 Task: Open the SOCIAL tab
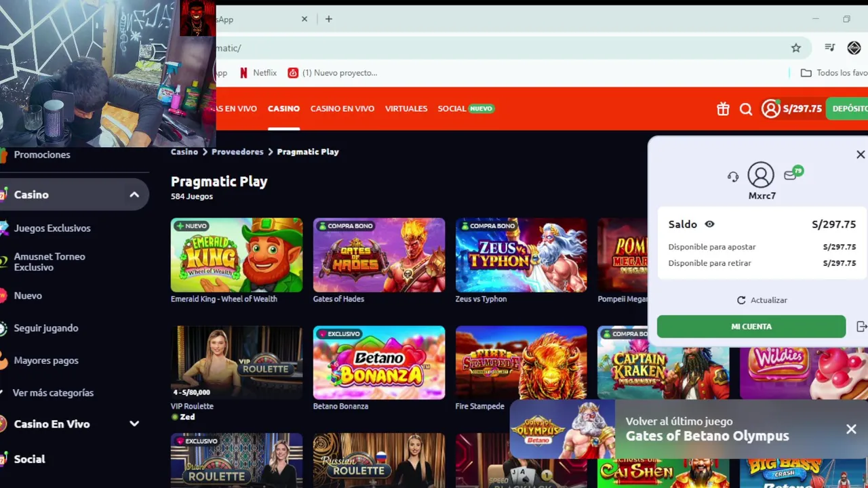tap(466, 108)
